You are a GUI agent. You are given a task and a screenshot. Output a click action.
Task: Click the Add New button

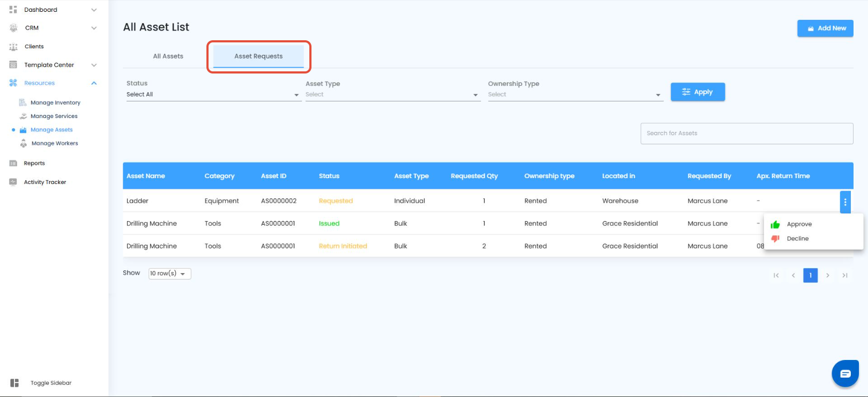(825, 28)
